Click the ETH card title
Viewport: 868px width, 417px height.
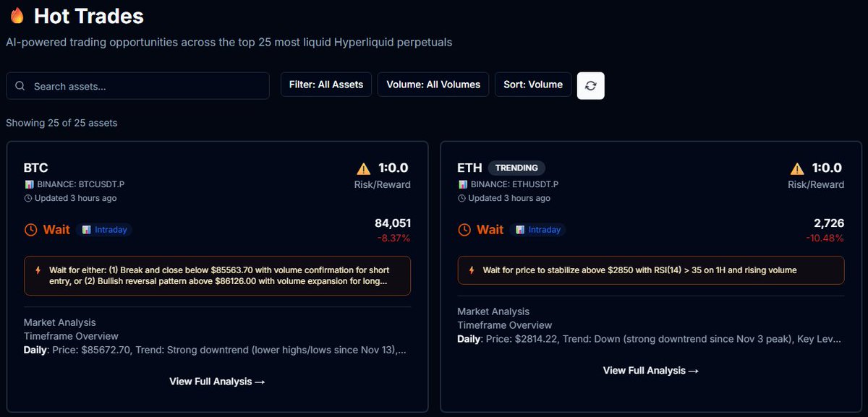[x=469, y=168]
